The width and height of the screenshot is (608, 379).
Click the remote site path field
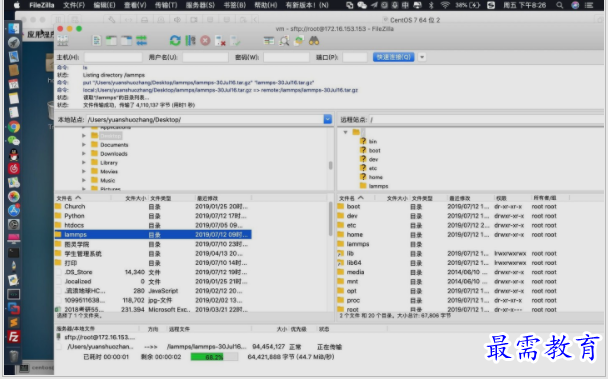pyautogui.click(x=486, y=119)
